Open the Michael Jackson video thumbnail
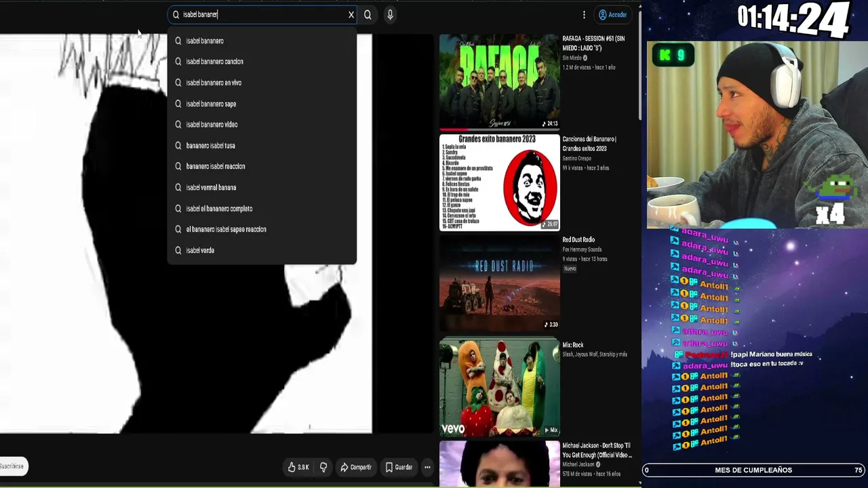868x488 pixels. pos(499,464)
